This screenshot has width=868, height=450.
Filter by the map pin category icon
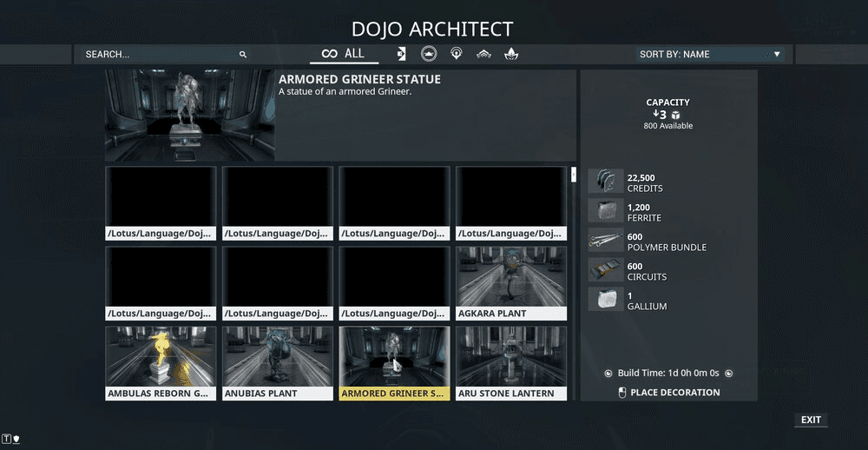tap(457, 54)
